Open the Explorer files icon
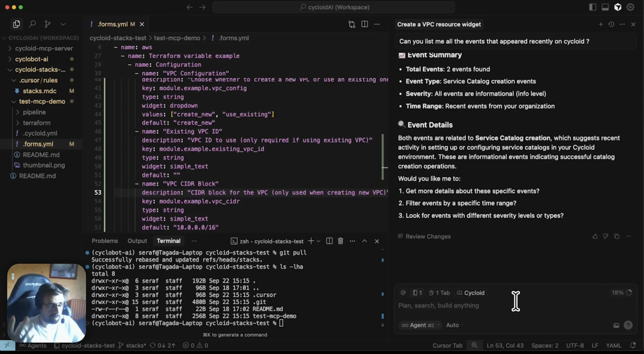 [x=17, y=24]
